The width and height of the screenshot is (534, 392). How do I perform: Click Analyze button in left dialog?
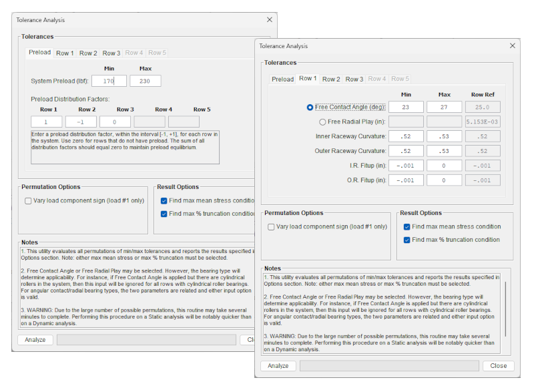(x=35, y=340)
